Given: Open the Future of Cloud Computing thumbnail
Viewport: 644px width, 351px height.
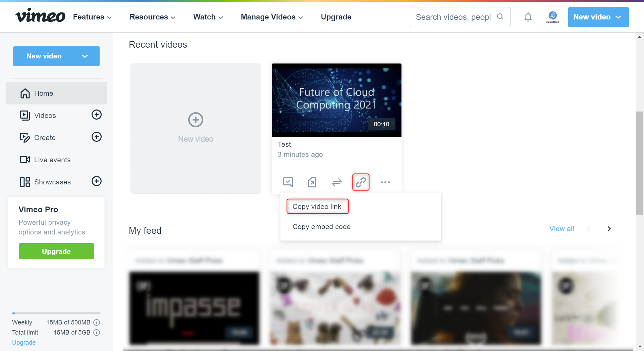Looking at the screenshot, I should pyautogui.click(x=336, y=100).
